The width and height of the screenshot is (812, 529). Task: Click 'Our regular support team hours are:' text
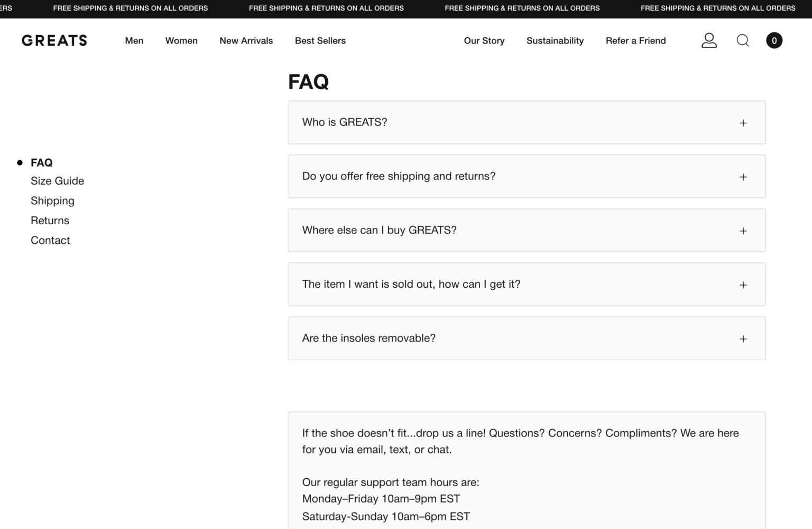point(391,482)
